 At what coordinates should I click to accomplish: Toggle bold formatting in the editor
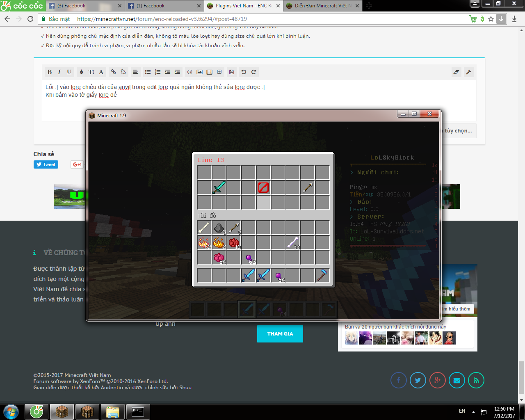(50, 72)
